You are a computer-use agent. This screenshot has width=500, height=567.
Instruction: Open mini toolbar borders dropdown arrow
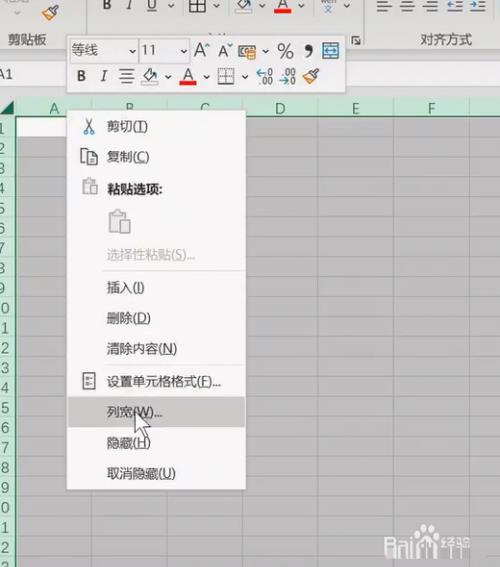tap(245, 77)
